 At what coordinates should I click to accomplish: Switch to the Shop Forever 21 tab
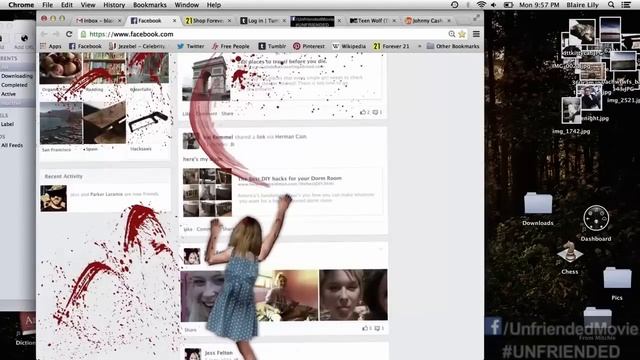[x=207, y=20]
